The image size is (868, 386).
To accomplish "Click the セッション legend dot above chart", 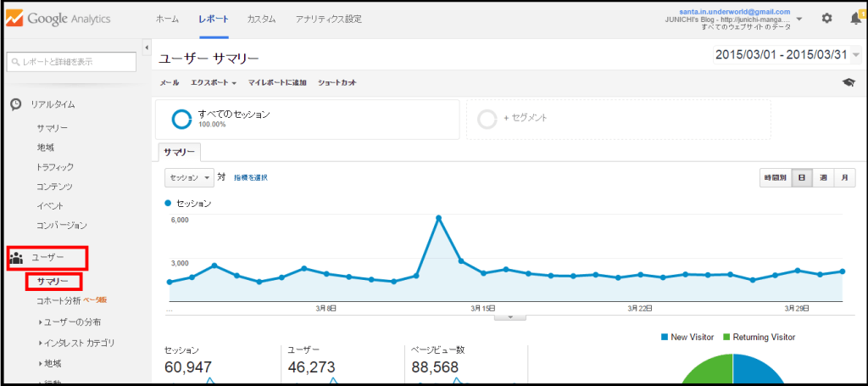I will pos(168,204).
